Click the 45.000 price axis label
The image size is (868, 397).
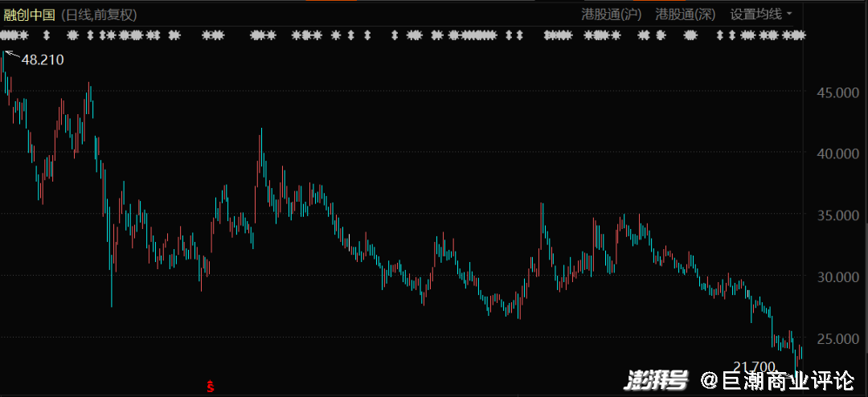pos(838,92)
